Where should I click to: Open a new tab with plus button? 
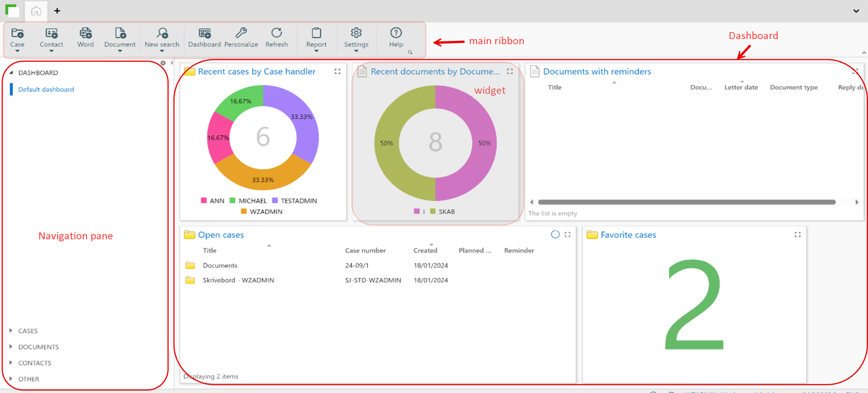pos(57,11)
